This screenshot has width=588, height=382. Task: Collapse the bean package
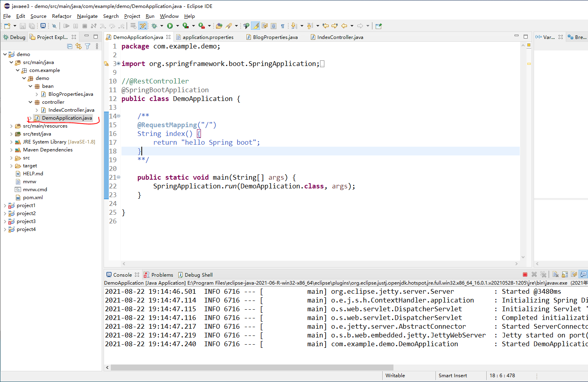(30, 86)
